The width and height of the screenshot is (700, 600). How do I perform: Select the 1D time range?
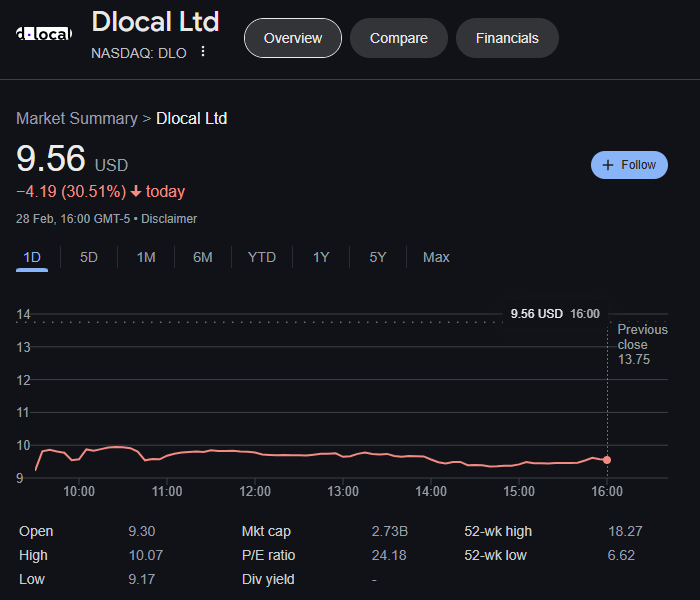click(32, 258)
